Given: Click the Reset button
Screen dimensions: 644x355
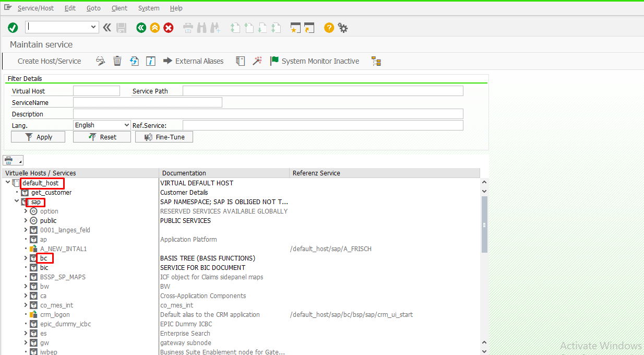Looking at the screenshot, I should click(102, 136).
